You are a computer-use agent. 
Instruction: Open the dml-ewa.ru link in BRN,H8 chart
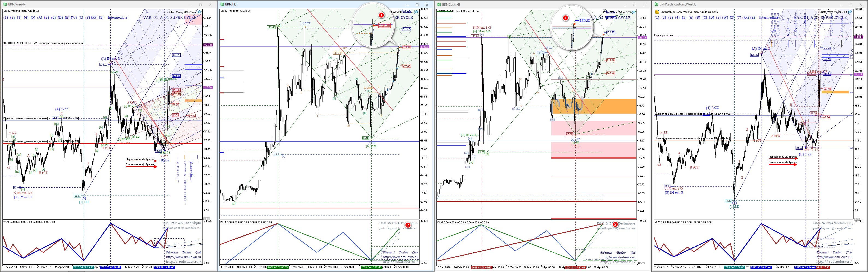pyautogui.click(x=400, y=257)
